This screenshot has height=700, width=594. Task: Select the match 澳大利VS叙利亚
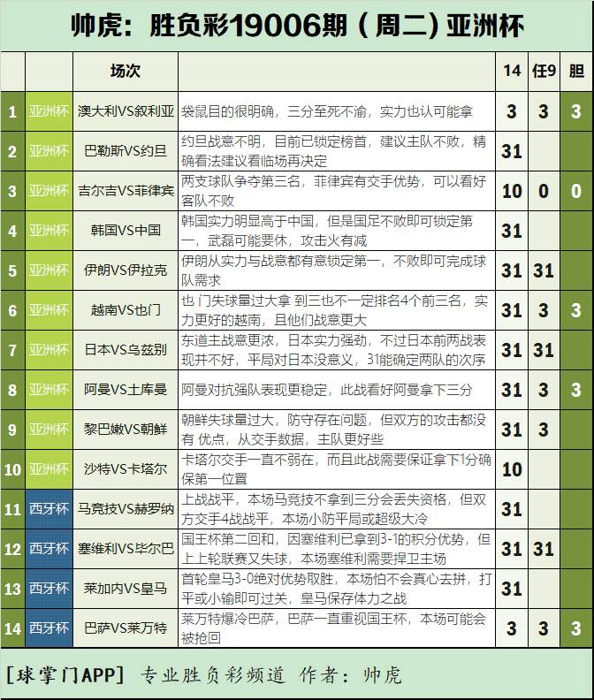(x=126, y=111)
